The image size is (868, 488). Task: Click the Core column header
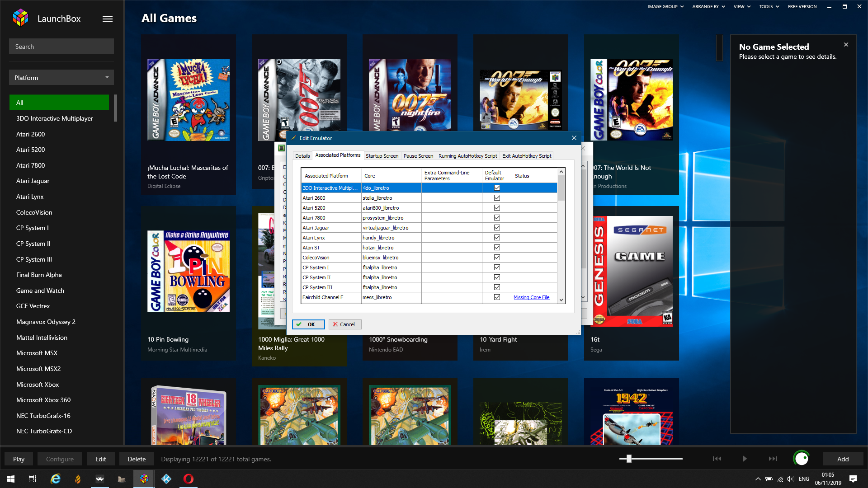pos(391,176)
